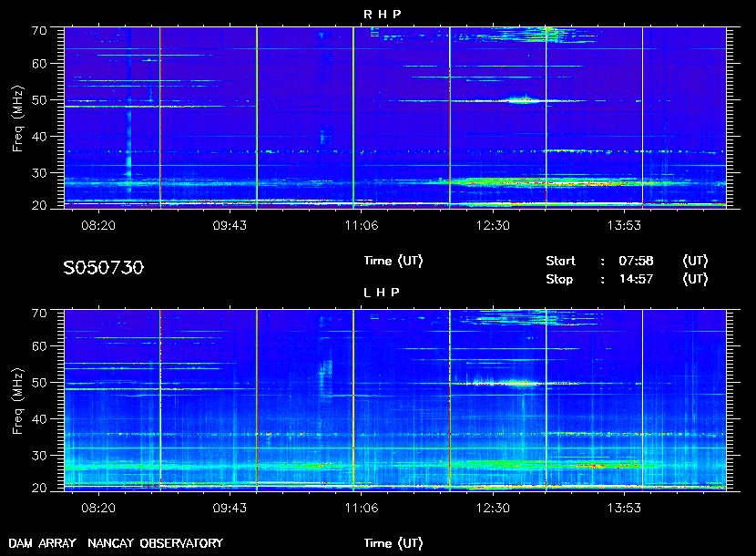756x556 pixels.
Task: Click the "L H P" plot title
Action: 382,293
